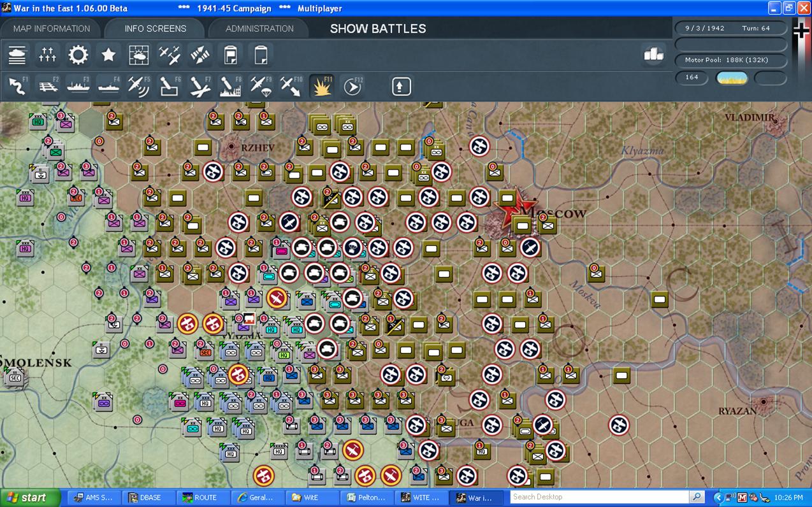
Task: Click the crossed striped arrows icon
Action: 200,55
